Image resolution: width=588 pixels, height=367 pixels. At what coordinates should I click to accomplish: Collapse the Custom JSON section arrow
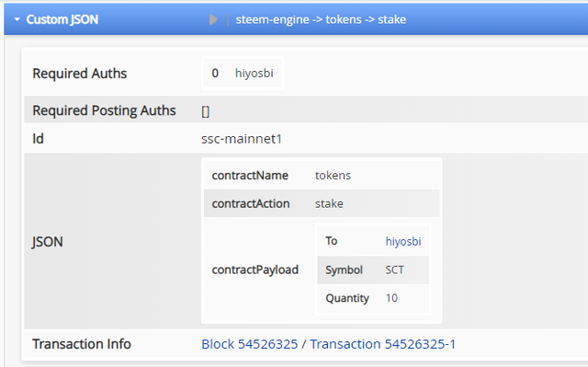coord(17,19)
